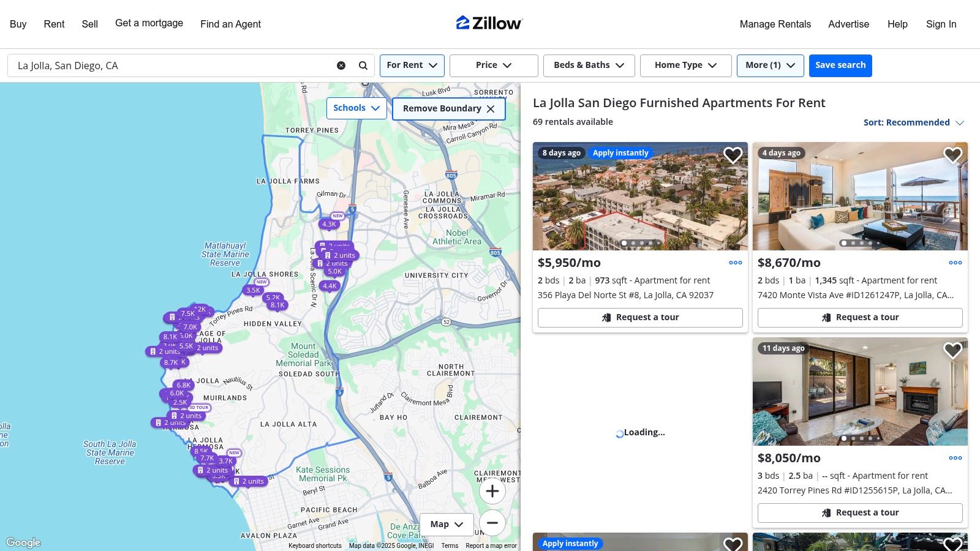Open the Price filter dropdown
This screenshot has width=980, height=551.
(494, 66)
